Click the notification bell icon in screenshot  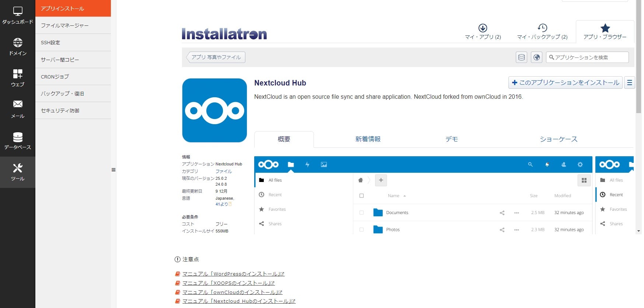(547, 165)
